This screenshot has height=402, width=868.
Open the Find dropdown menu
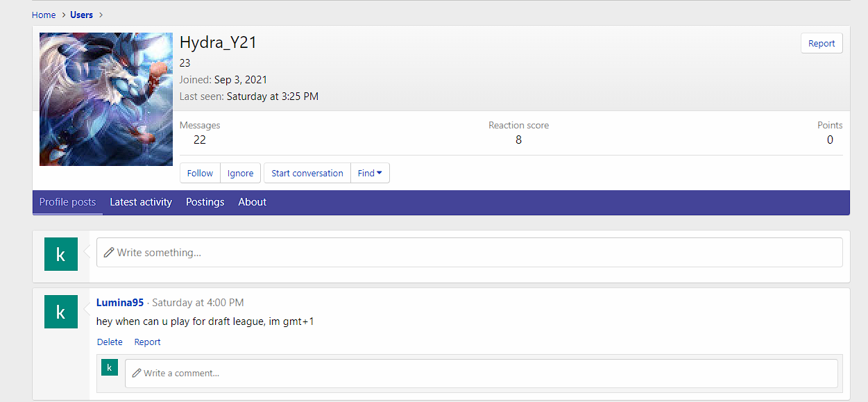(370, 173)
